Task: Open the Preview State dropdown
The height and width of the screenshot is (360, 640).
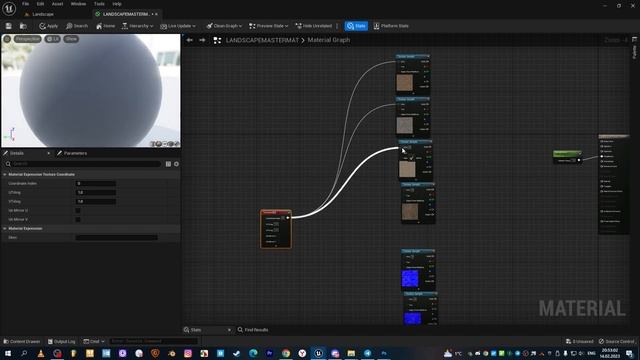Action: 269,26
